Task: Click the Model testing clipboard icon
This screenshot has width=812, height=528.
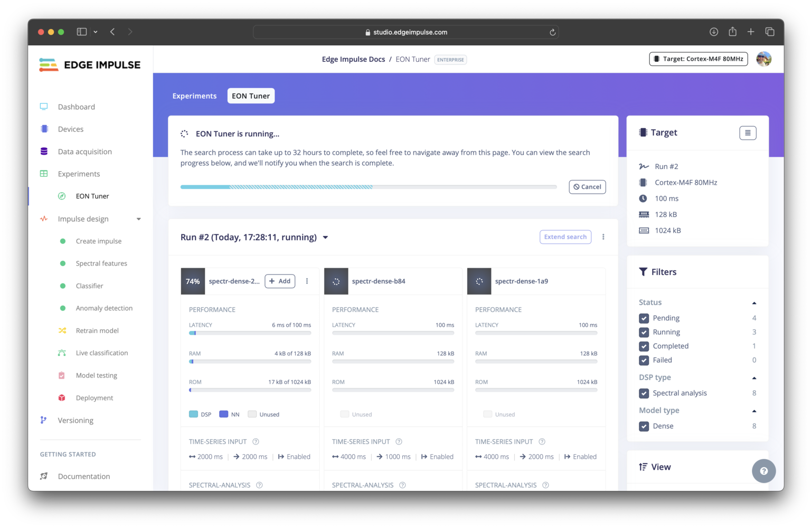Action: point(62,375)
